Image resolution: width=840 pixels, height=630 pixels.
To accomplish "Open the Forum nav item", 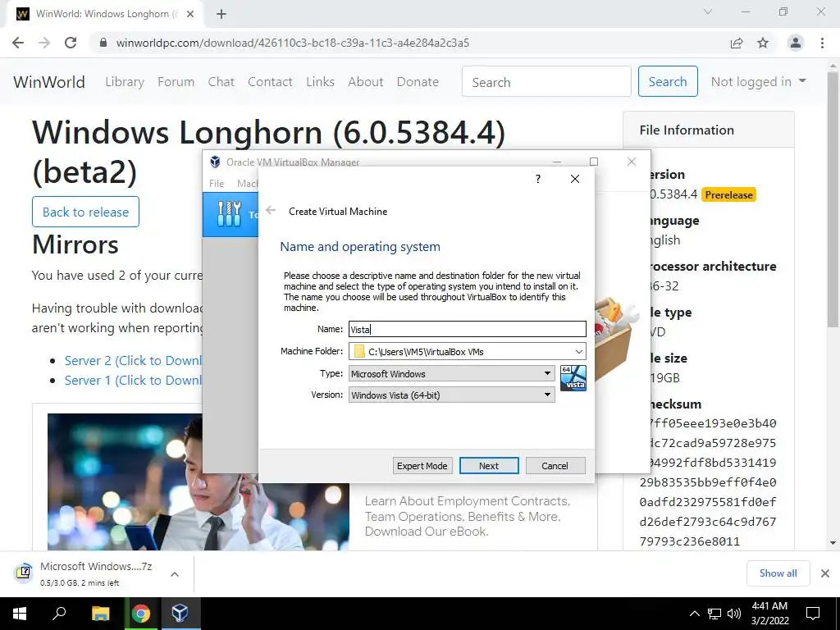I will [x=176, y=81].
